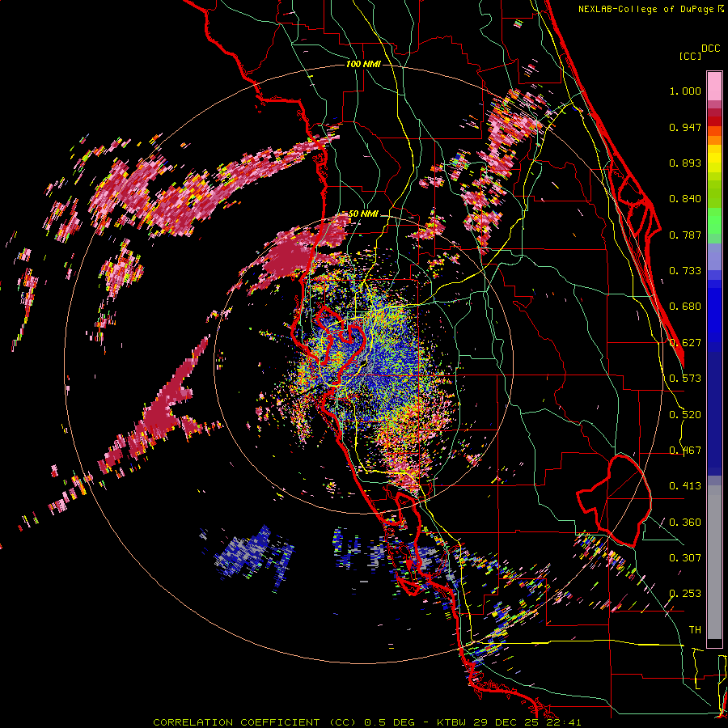Click the 22:41 timestamp
Image resolution: width=728 pixels, height=728 pixels.
pyautogui.click(x=565, y=722)
